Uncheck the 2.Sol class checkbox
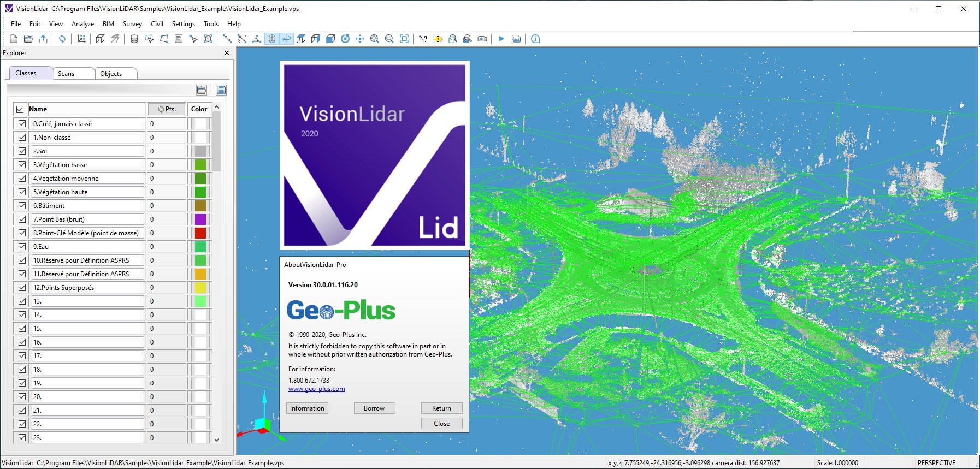 click(x=22, y=151)
